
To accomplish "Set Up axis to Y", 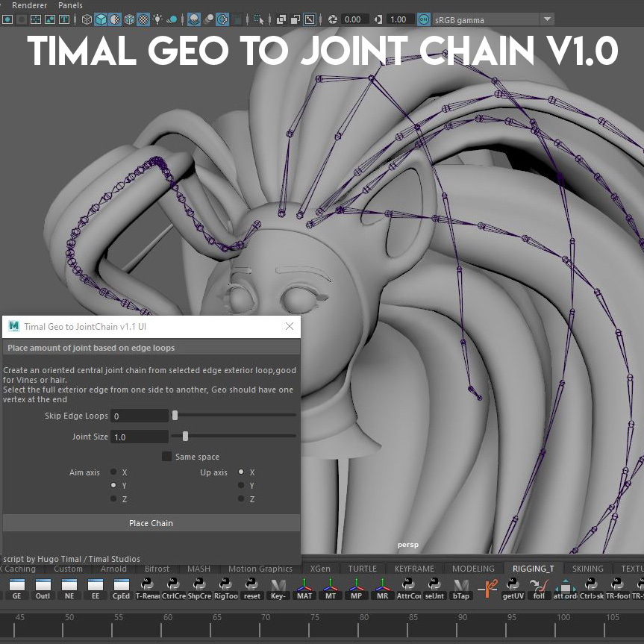I will [241, 485].
